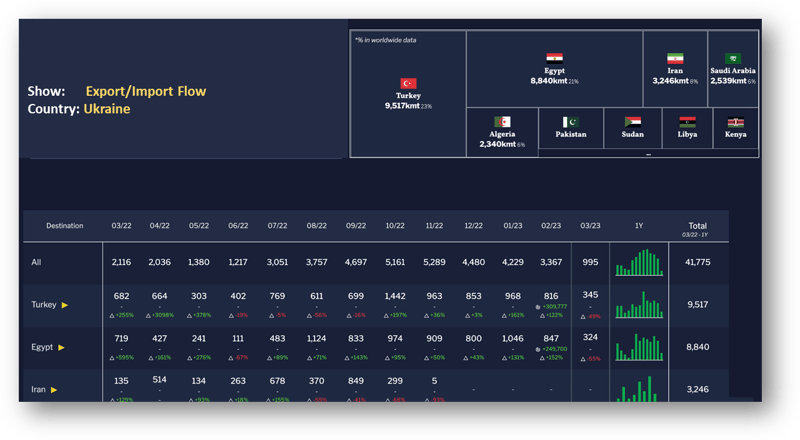The width and height of the screenshot is (800, 440).
Task: Click the Egypt 02/23 +249,700 indicator
Action: pos(552,349)
